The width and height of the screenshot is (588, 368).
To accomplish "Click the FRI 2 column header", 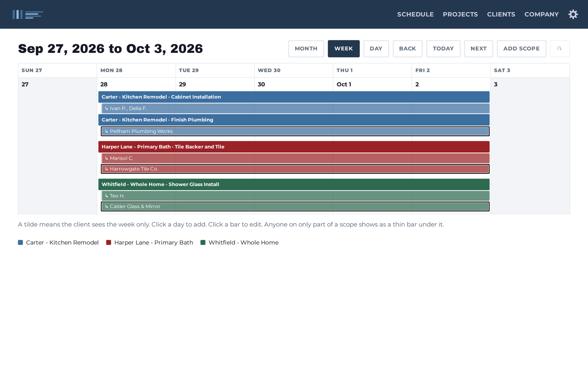I will pos(452,71).
